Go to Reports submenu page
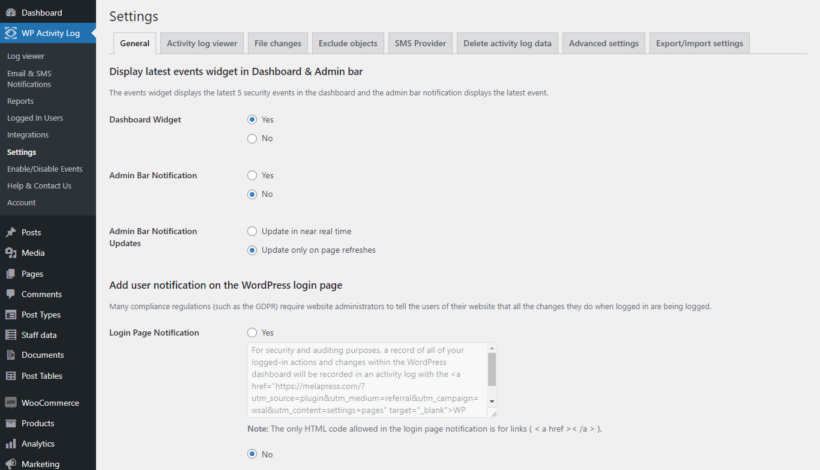 pyautogui.click(x=20, y=101)
